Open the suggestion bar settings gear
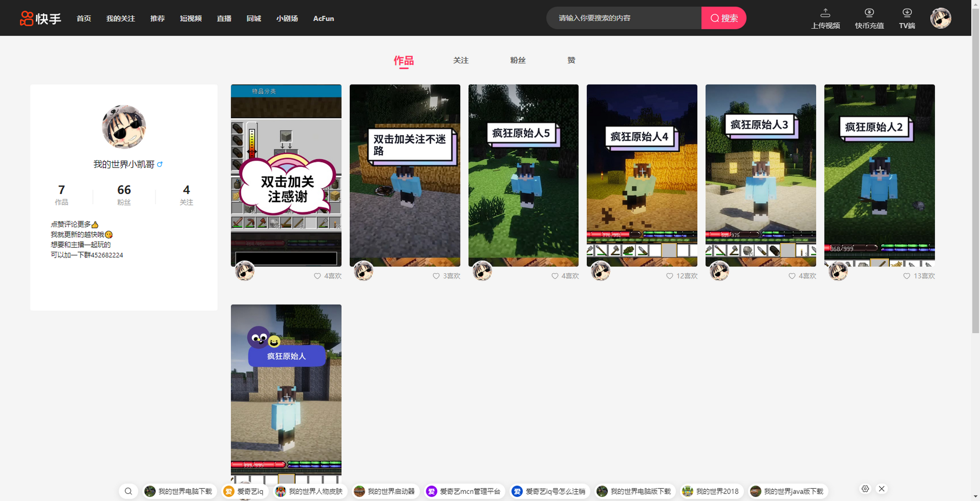Screen dimensions: 980x501 pos(865,489)
